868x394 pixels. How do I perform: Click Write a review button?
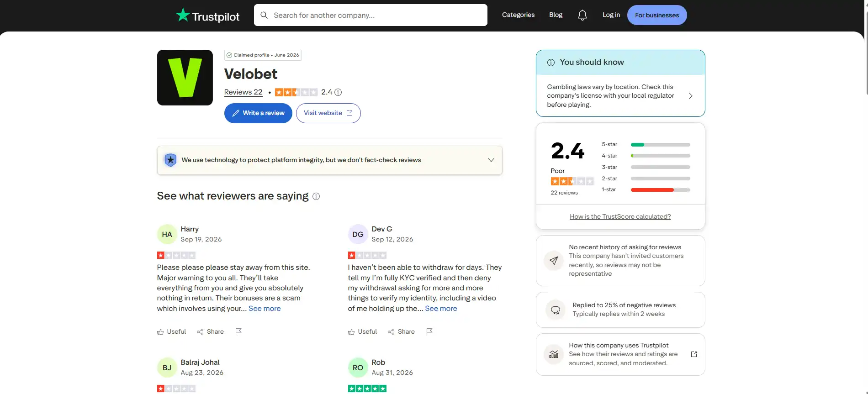258,113
